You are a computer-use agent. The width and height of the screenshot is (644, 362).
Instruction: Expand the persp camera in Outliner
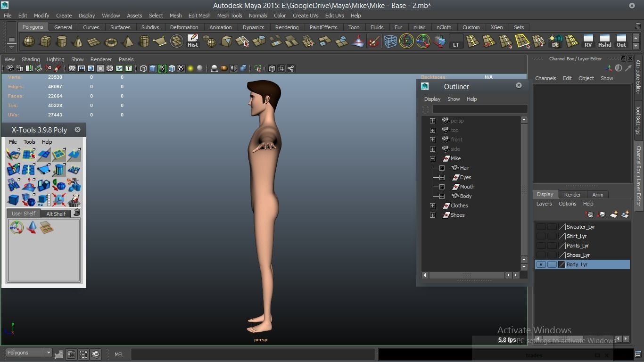coord(432,121)
